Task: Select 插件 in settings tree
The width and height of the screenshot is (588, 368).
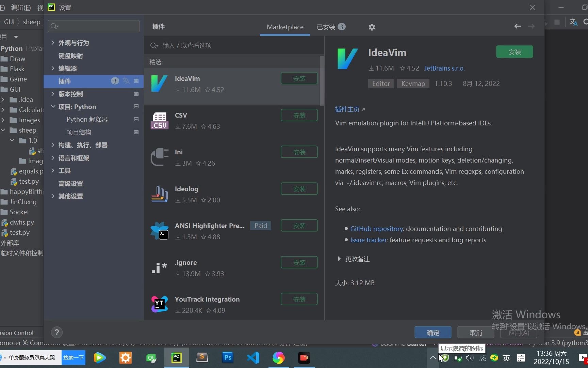Action: 94,81
